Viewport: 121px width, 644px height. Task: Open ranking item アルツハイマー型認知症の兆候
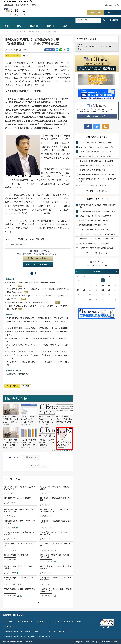pyautogui.click(x=97, y=234)
